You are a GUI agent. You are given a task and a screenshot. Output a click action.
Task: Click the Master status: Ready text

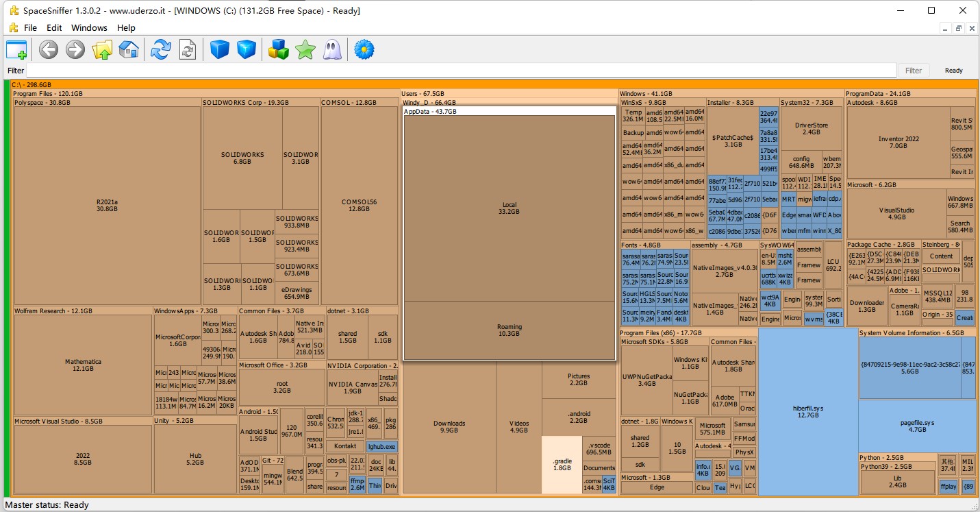(47, 505)
